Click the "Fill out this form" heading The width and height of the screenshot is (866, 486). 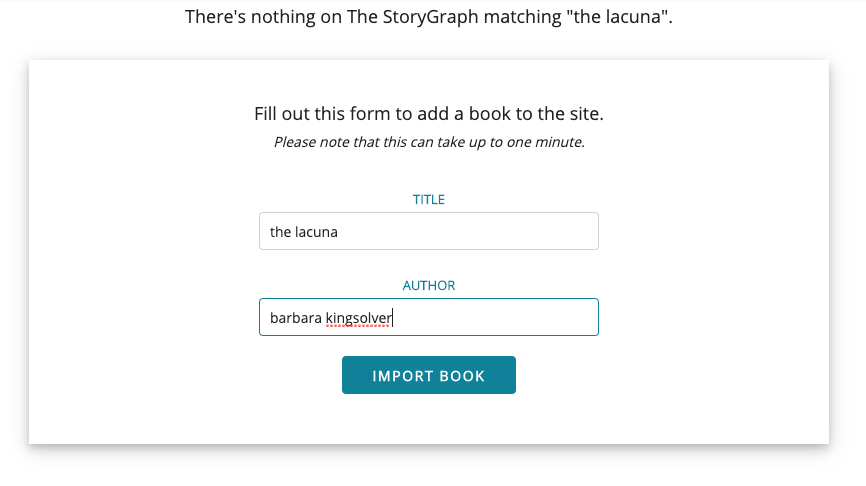click(x=429, y=114)
